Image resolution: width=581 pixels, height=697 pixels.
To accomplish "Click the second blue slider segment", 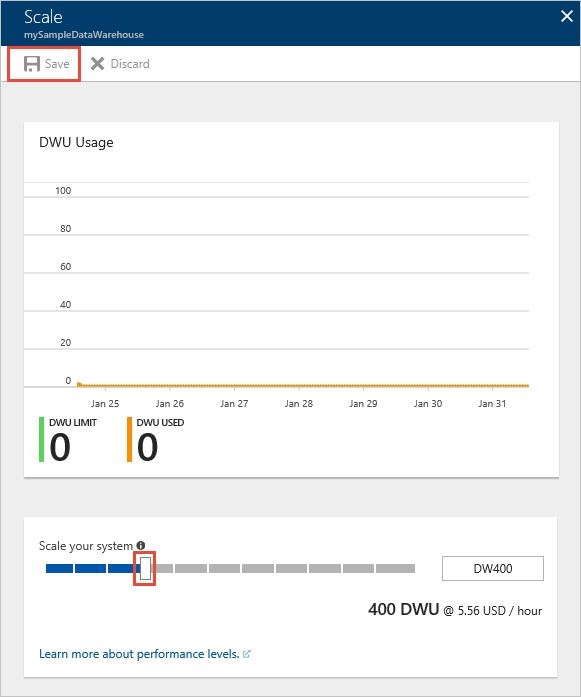I will click(x=91, y=569).
